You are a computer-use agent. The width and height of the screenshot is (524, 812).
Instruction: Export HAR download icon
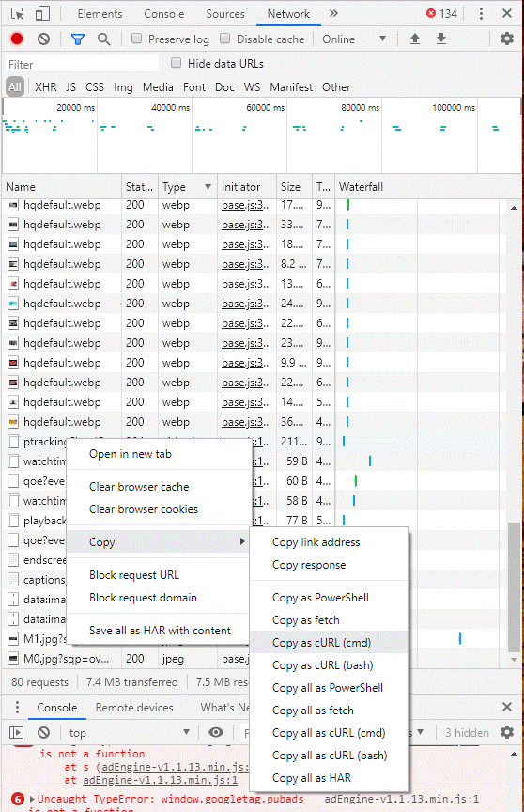pyautogui.click(x=441, y=39)
